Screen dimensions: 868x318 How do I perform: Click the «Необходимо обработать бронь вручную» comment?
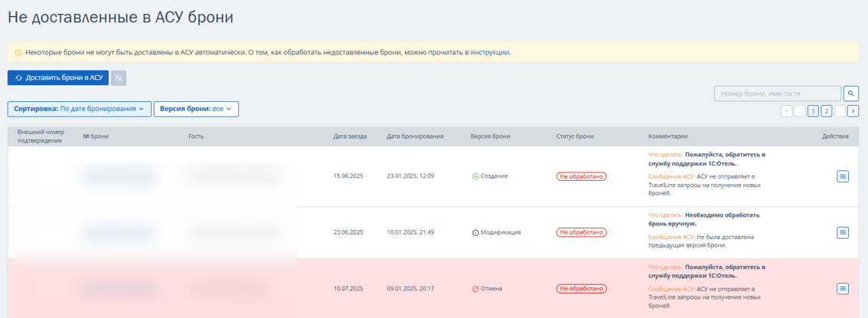tap(703, 219)
